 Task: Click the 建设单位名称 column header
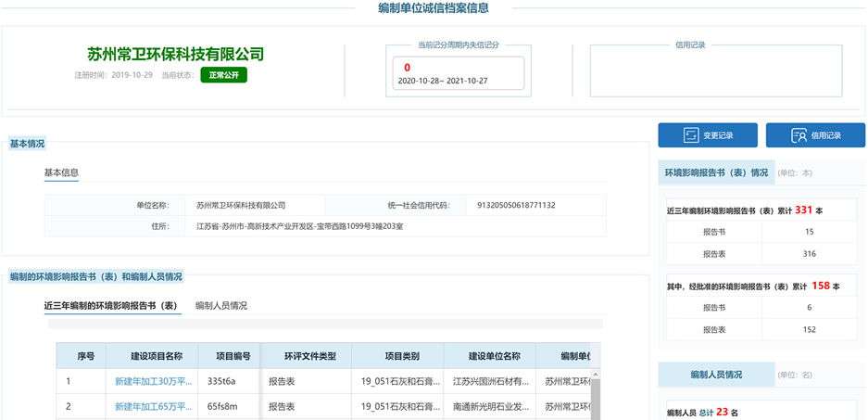490,356
